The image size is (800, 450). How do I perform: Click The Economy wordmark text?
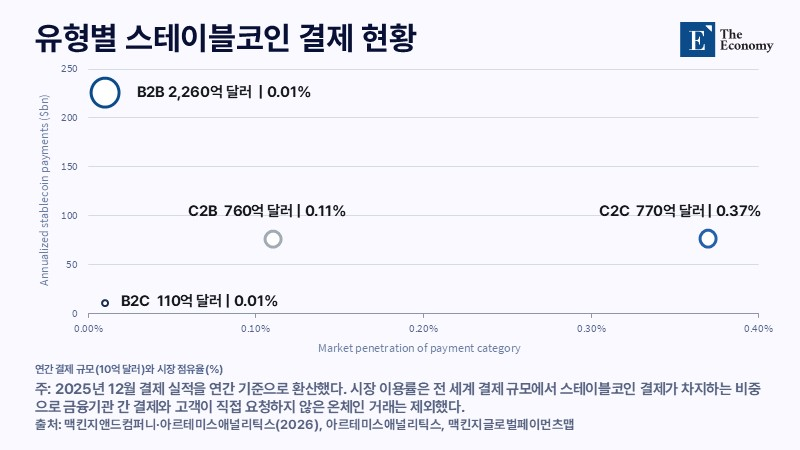(746, 40)
